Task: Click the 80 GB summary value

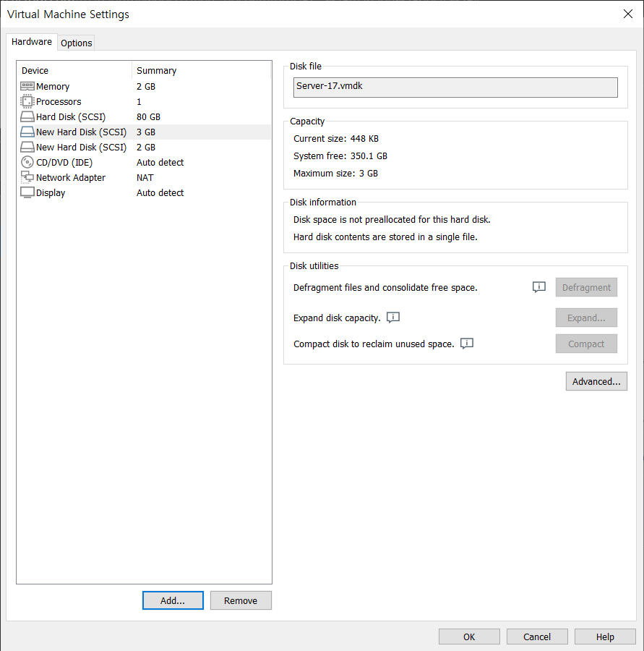Action: tap(148, 117)
